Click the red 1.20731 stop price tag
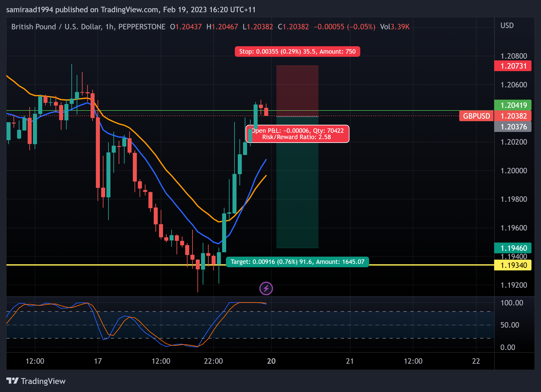The image size is (541, 392). pos(513,66)
